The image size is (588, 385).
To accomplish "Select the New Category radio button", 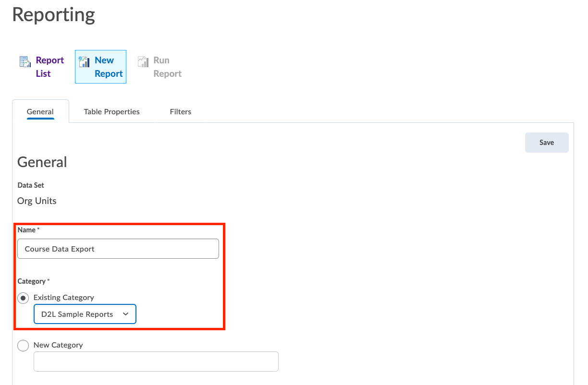I will 23,345.
